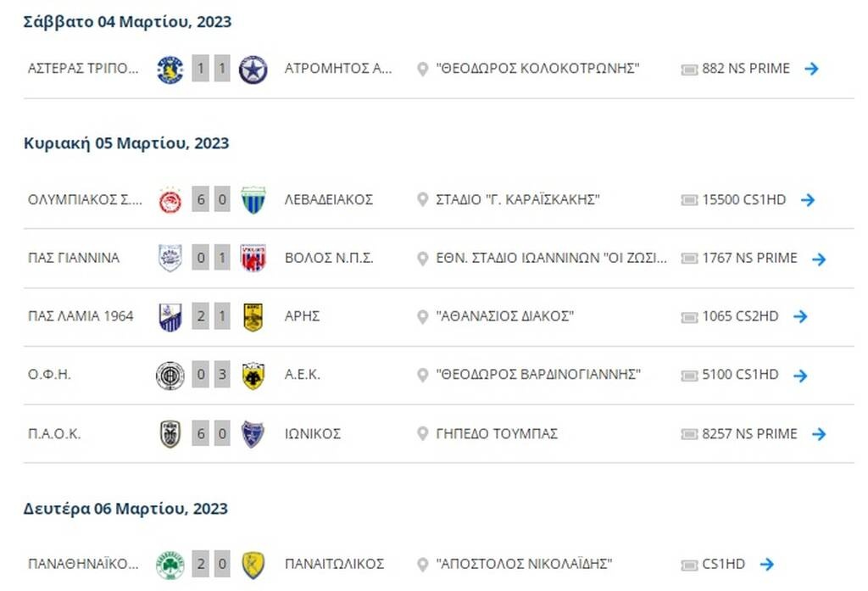This screenshot has width=868, height=591.
Task: Click the Κυριακή 05 Μαρτίου date header
Action: coord(125,142)
